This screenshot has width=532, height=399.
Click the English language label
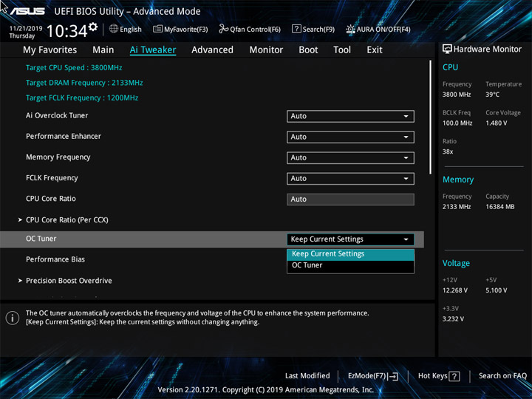coord(131,29)
